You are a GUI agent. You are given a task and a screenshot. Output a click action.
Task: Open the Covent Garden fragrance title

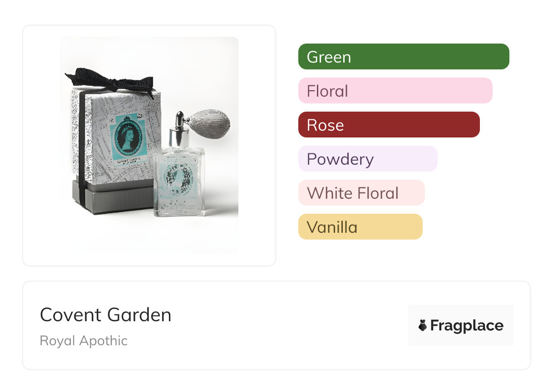(105, 315)
